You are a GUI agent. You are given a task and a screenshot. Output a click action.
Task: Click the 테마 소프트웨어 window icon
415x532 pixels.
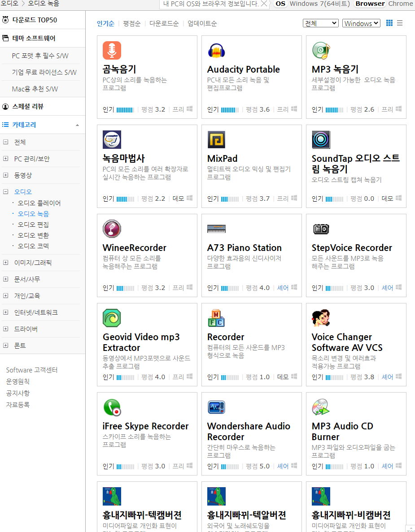point(5,38)
